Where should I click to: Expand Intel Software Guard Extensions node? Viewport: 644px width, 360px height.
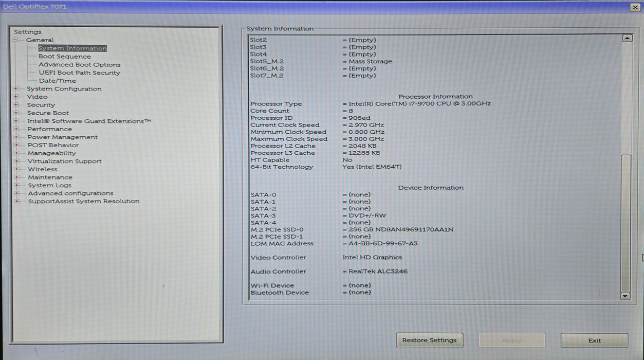(x=16, y=121)
